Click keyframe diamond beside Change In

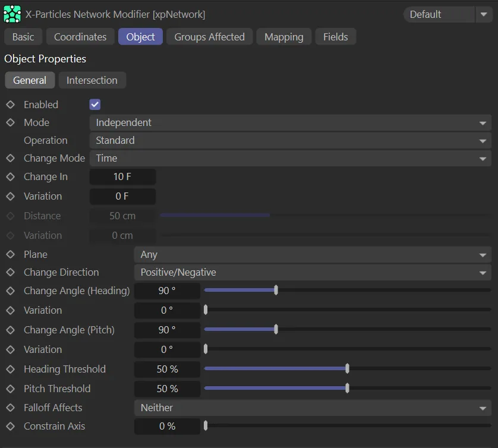click(10, 177)
